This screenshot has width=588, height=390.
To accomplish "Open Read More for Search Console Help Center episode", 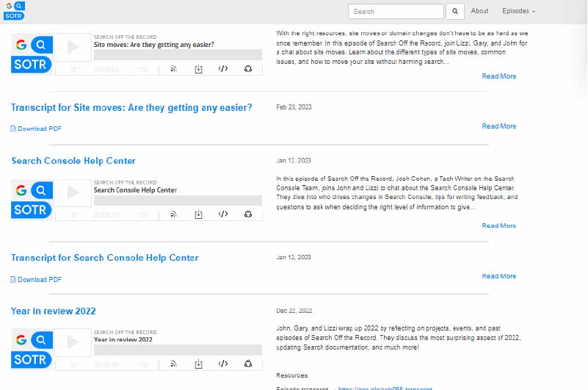I will click(x=498, y=225).
